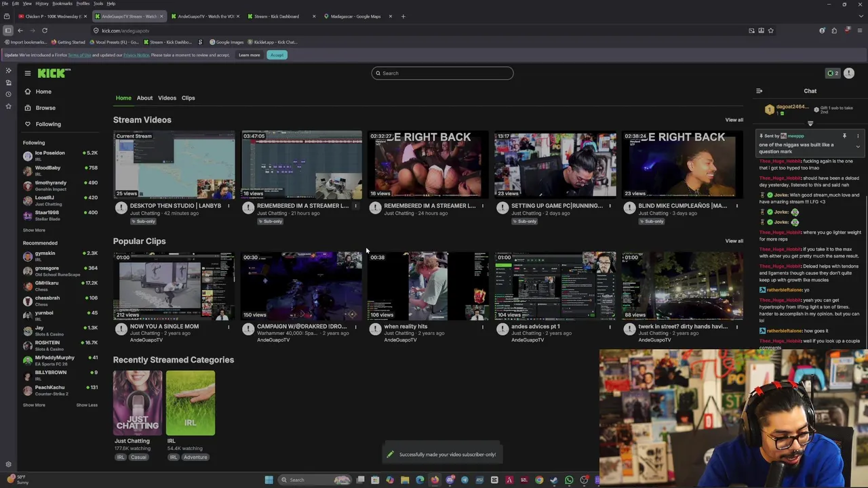Open the Firefox History menu
Screen dimensions: 868x488
(41, 3)
